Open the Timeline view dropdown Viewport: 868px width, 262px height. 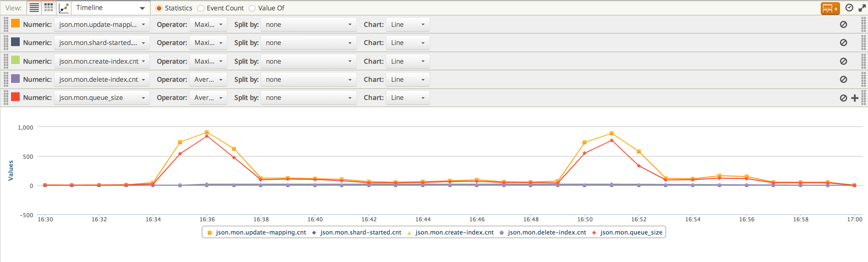(x=110, y=8)
